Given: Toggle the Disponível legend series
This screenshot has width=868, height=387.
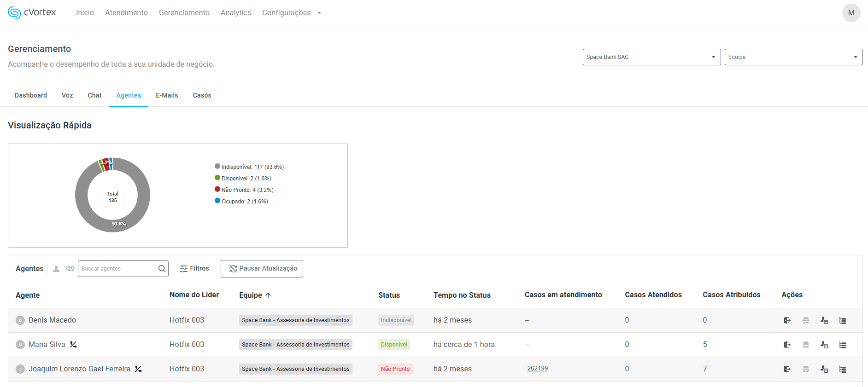Looking at the screenshot, I should coord(243,179).
